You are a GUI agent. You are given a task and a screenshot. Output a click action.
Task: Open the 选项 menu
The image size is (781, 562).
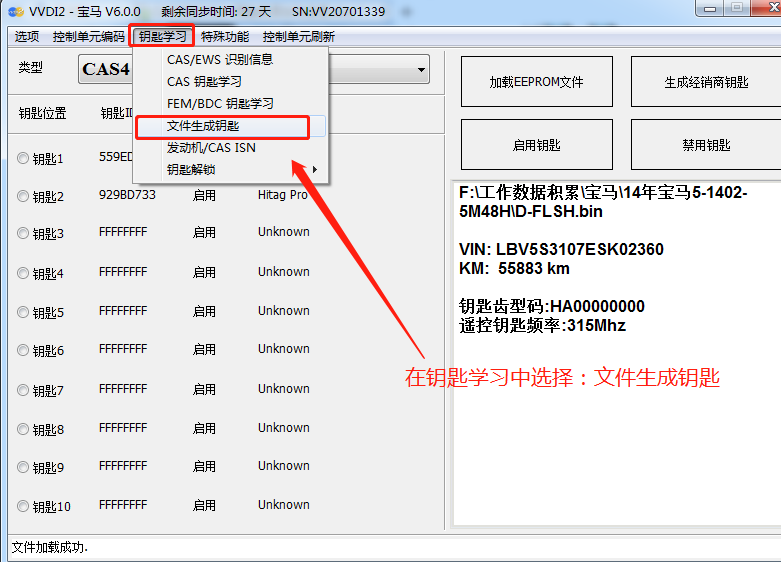pyautogui.click(x=26, y=36)
